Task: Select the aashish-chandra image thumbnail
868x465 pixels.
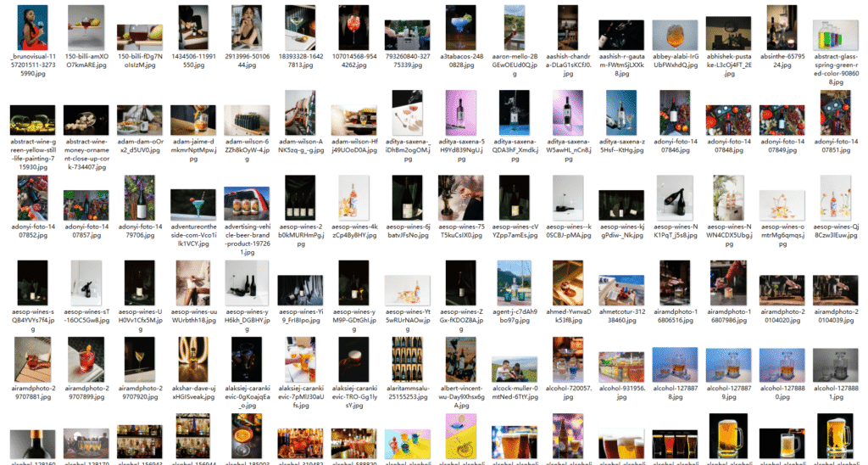Action: [x=569, y=28]
